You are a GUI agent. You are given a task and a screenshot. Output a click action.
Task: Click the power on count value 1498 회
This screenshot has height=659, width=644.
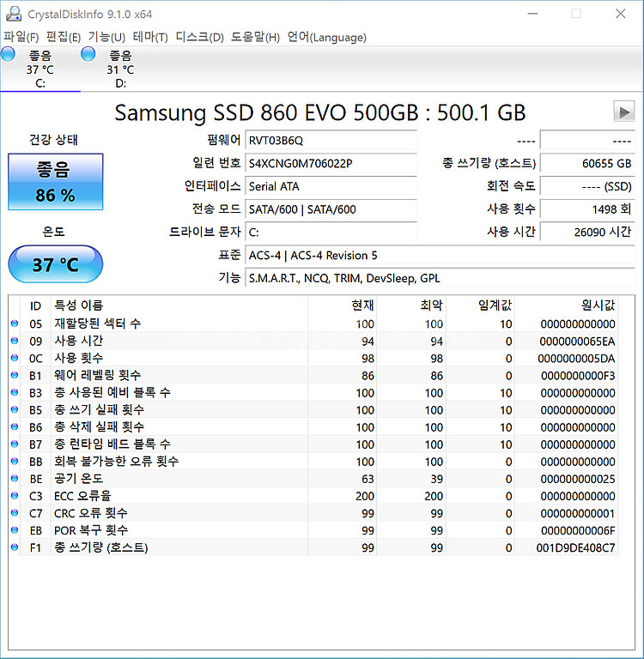pos(587,209)
